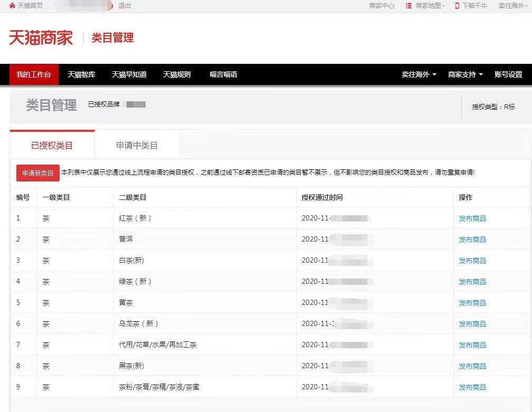Viewport: 532px width, 412px height.
Task: Select the 我的工作台 nav item
Action: [x=34, y=74]
